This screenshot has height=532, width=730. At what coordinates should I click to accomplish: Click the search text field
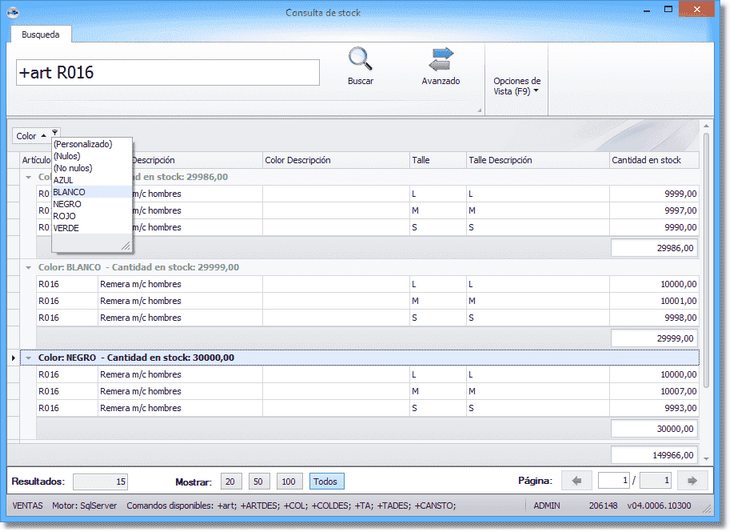coord(167,72)
